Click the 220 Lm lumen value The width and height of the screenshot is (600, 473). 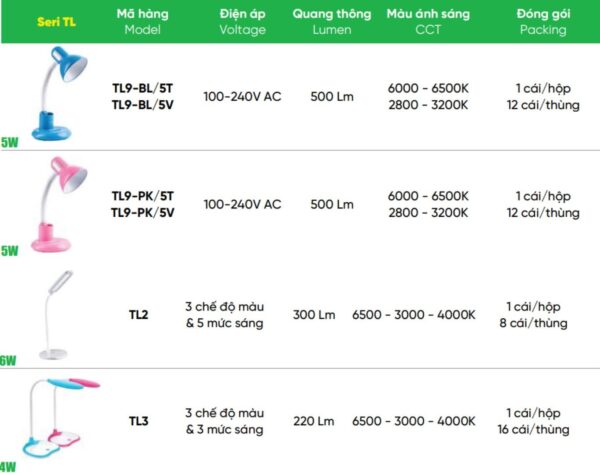(314, 421)
